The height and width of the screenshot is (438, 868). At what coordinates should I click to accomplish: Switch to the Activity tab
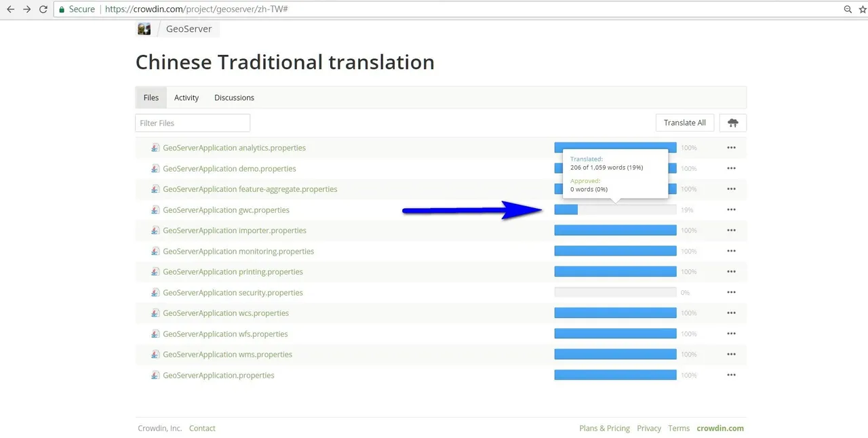186,98
